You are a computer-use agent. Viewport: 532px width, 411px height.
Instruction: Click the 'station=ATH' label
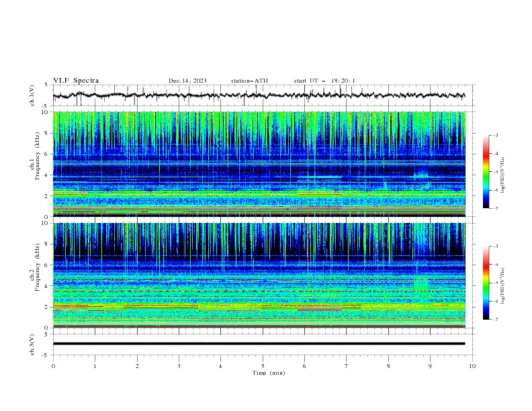(249, 81)
